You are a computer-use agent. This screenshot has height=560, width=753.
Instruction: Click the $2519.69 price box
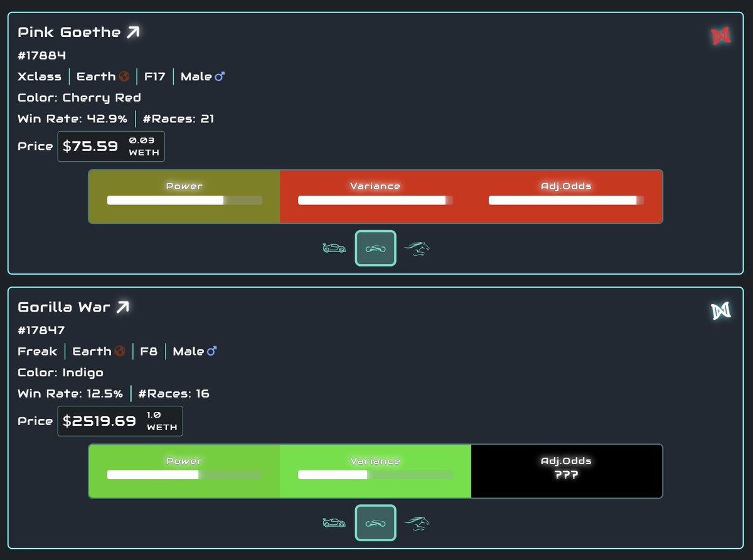[x=120, y=421]
